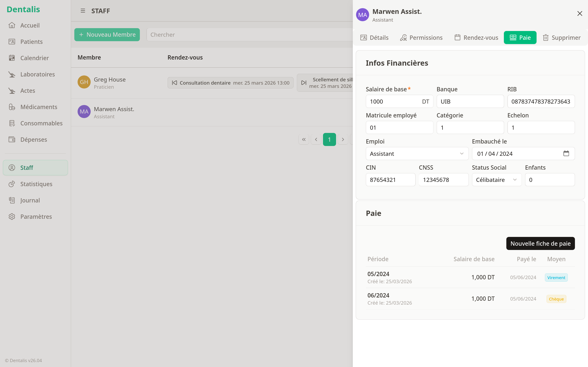Click MA avatar in Marwen Assist. row
The image size is (588, 367).
84,112
